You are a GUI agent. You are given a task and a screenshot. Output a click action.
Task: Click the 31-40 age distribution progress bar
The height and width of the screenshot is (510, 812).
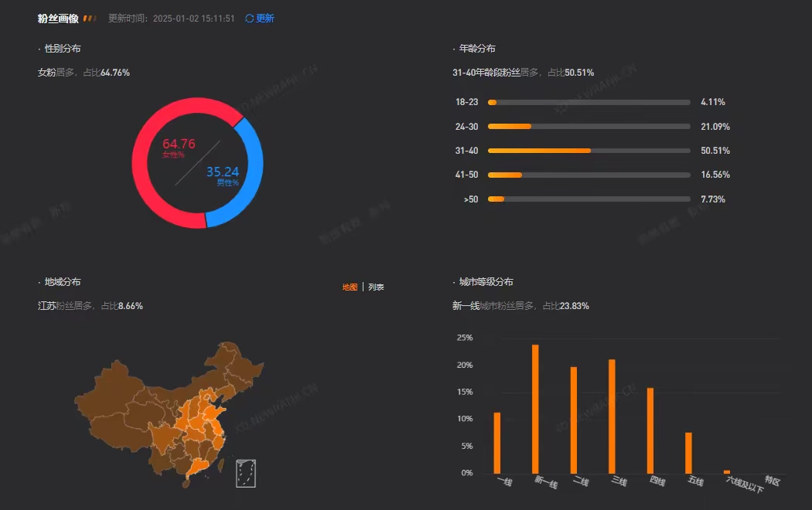[x=588, y=150]
